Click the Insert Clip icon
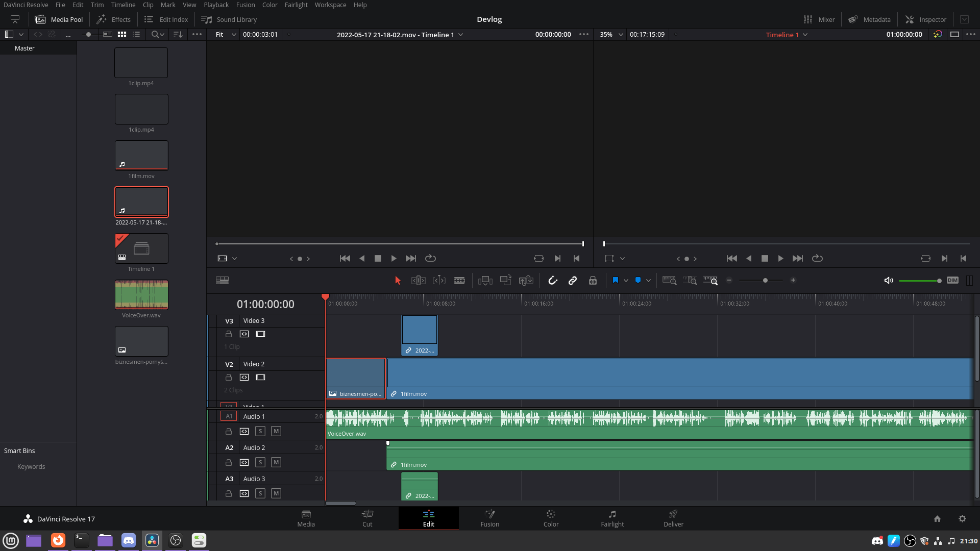Viewport: 980px width, 551px height. 485,281
